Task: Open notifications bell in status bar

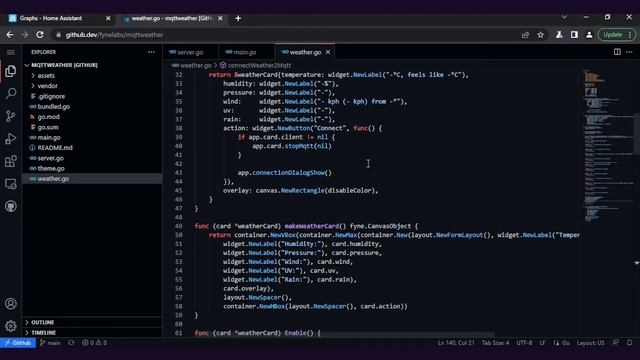Action: click(x=630, y=343)
